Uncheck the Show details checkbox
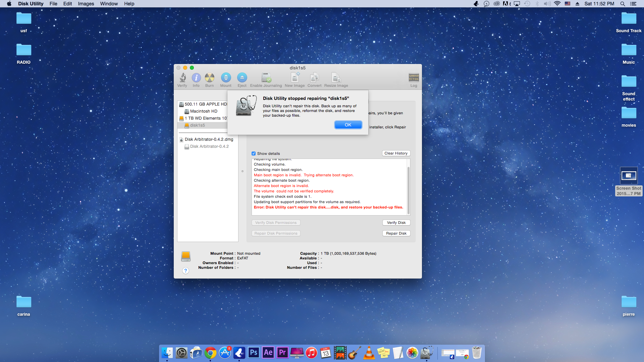 [x=254, y=154]
